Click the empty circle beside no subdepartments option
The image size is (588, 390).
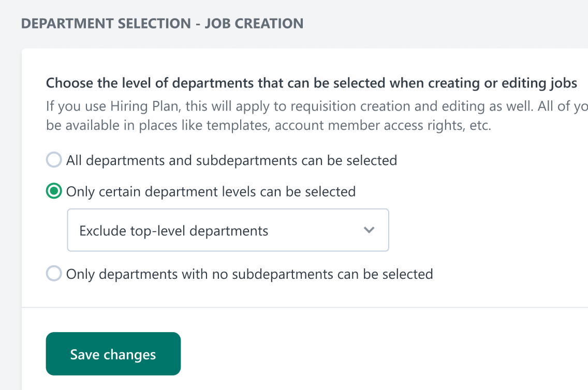click(54, 274)
